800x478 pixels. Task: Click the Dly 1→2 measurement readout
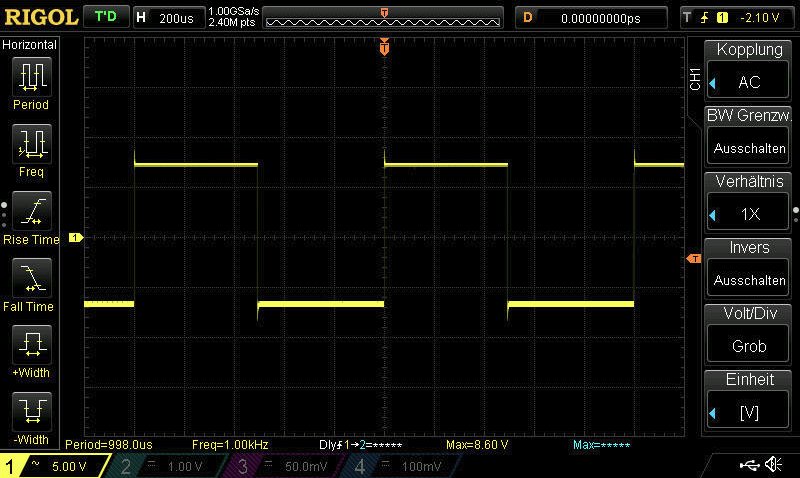(360, 444)
